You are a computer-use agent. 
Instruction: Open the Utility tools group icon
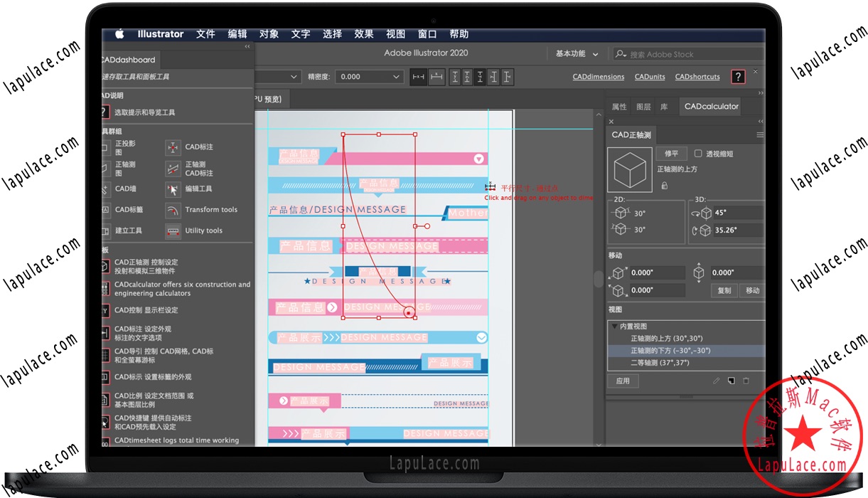pyautogui.click(x=173, y=231)
